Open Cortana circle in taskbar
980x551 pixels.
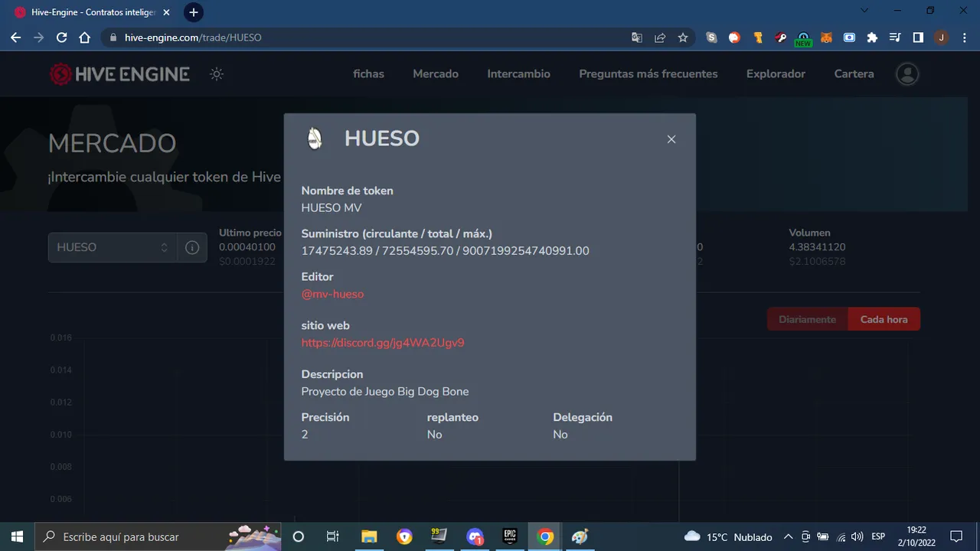(299, 536)
